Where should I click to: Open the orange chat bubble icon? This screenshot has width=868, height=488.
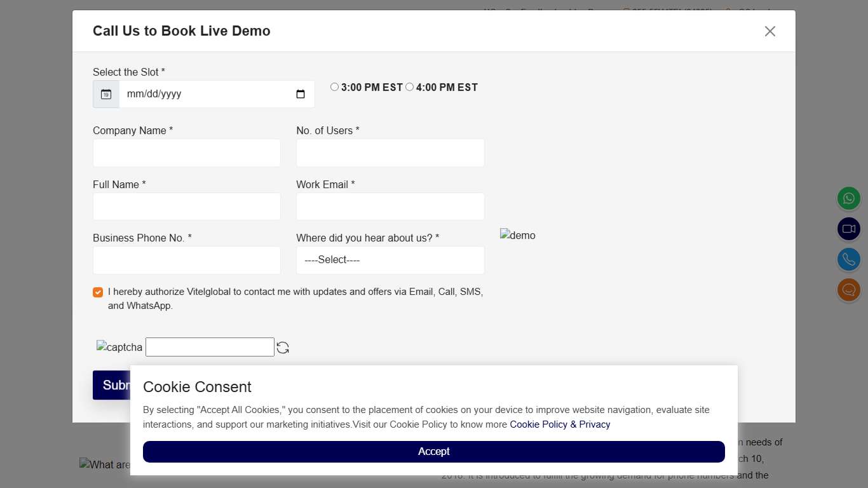click(x=848, y=290)
